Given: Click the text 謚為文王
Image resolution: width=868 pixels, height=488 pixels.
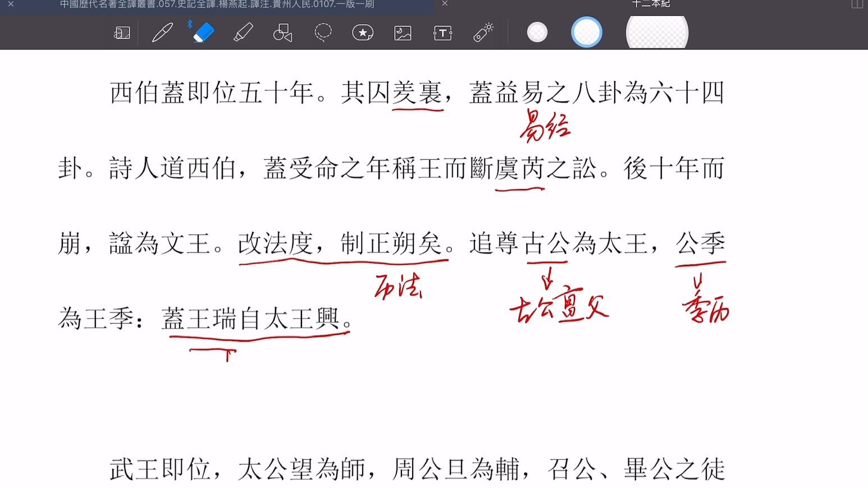Looking at the screenshot, I should tap(160, 244).
